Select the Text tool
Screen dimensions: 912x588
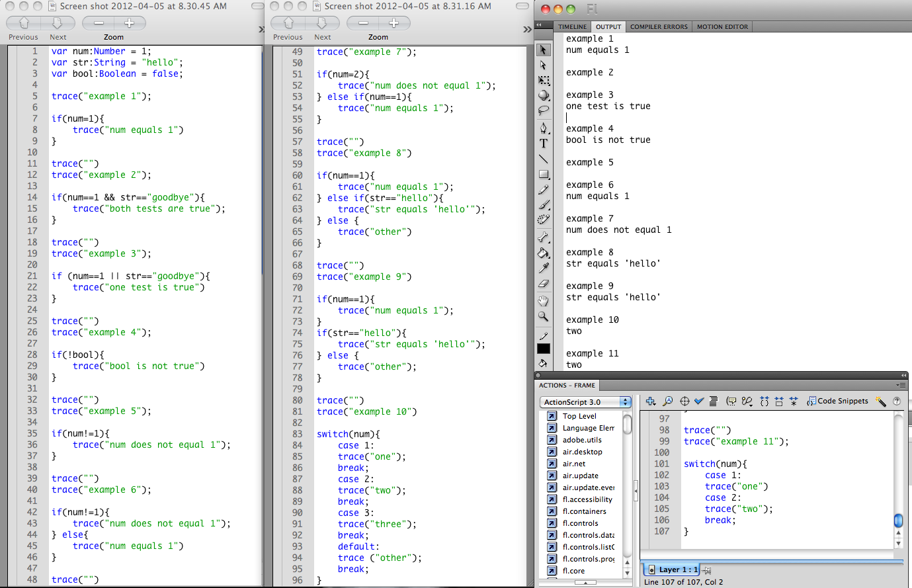click(543, 143)
